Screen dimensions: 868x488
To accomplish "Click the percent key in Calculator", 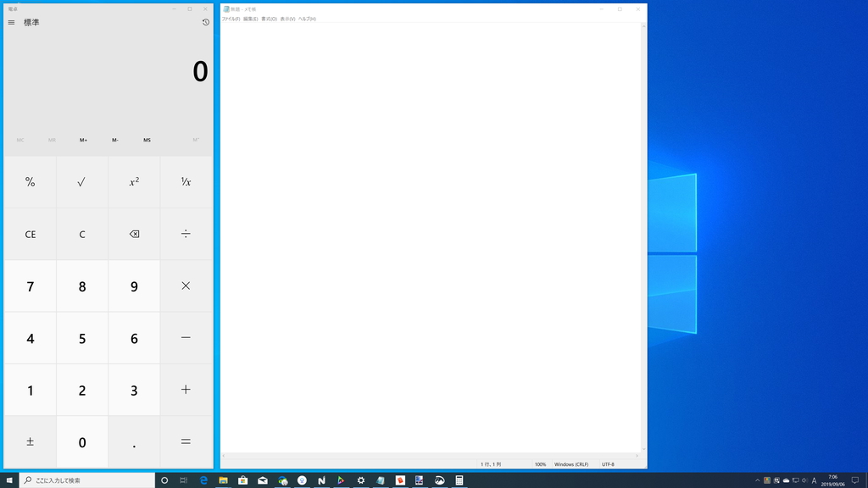I will coord(31,182).
